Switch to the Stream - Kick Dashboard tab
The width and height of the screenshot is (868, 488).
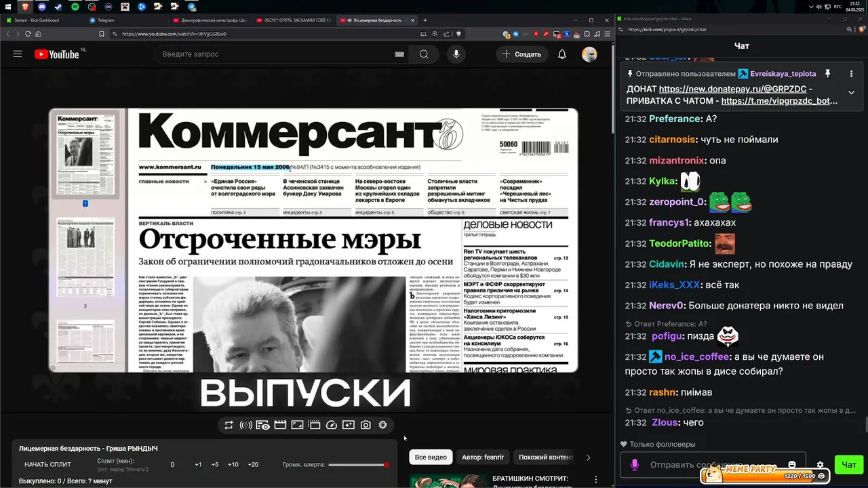[x=41, y=20]
